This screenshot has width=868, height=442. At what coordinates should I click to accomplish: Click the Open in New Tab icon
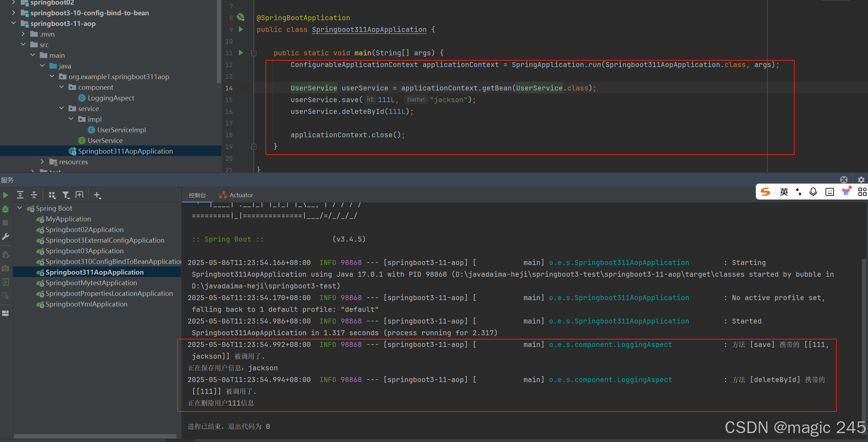tap(79, 195)
